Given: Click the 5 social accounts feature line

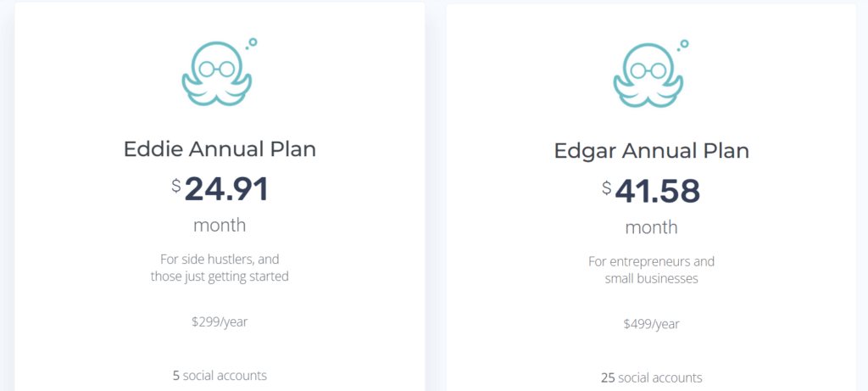Looking at the screenshot, I should 220,376.
